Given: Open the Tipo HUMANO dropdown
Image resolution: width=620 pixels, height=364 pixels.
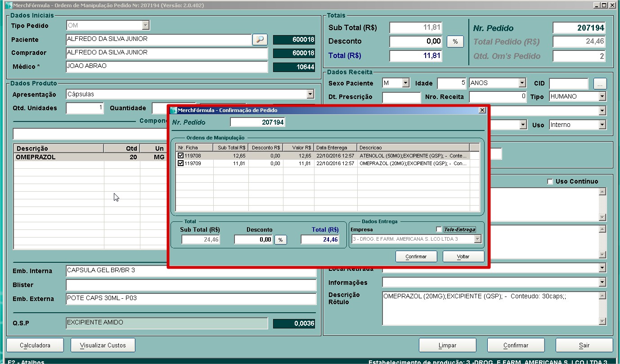Looking at the screenshot, I should click(x=602, y=97).
